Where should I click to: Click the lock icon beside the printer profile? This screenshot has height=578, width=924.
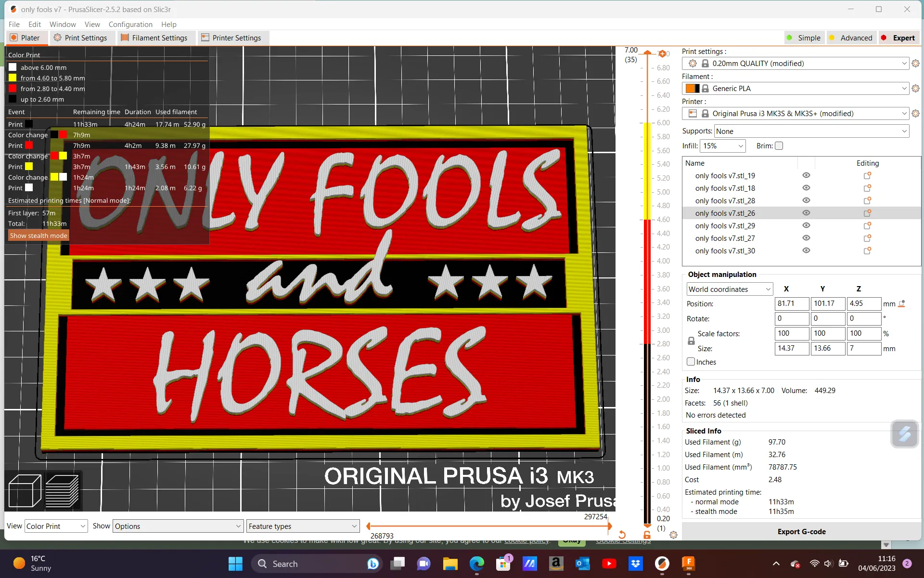tap(706, 113)
